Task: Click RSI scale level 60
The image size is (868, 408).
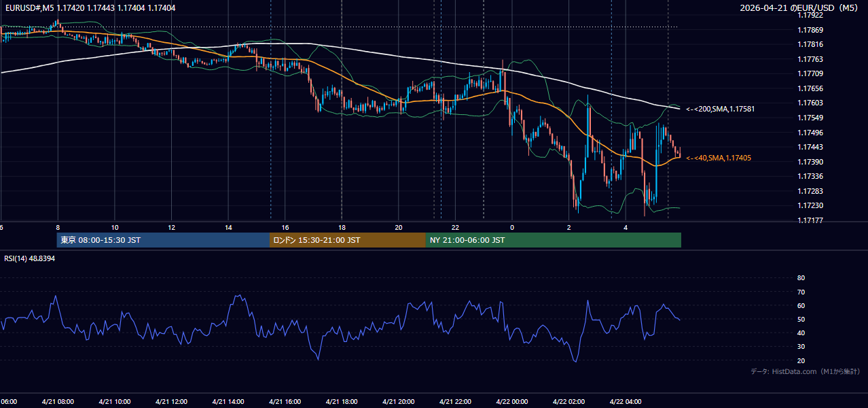Action: pos(801,305)
